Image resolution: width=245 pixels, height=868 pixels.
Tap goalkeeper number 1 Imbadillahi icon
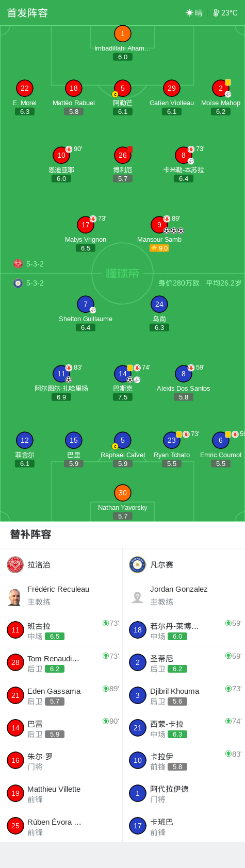point(123,34)
